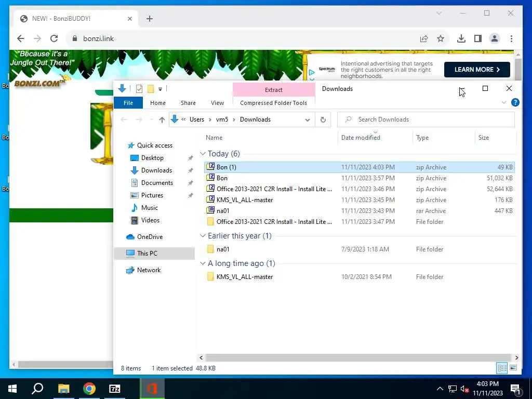Open Chrome's share page icon
Viewport: 532px width, 399px height.
click(424, 38)
